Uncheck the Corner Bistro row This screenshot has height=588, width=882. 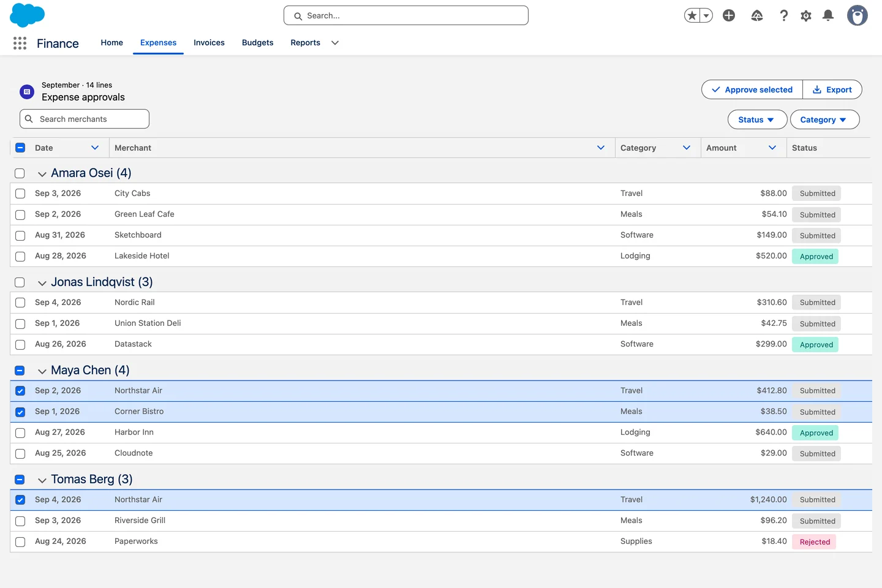(20, 412)
